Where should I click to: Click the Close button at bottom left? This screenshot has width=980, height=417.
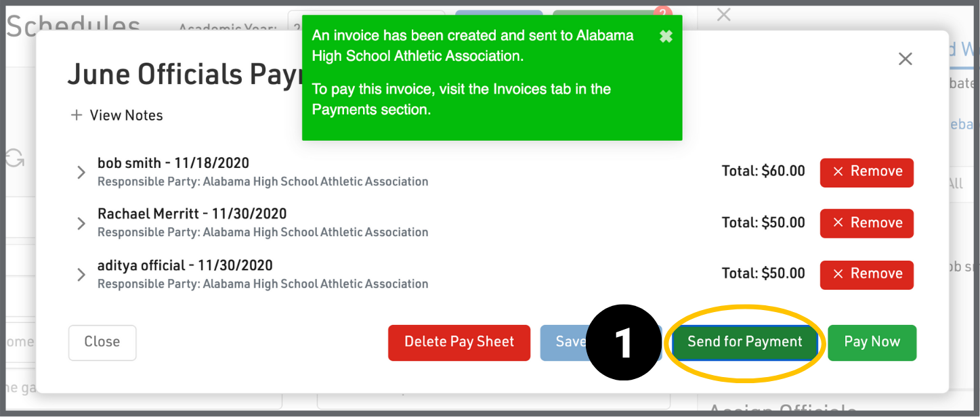coord(102,343)
